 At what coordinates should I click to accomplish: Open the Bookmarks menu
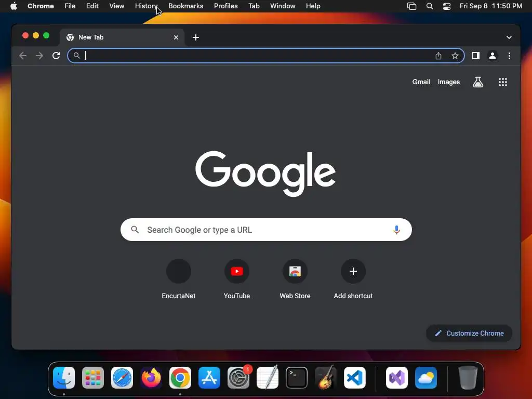(x=185, y=6)
